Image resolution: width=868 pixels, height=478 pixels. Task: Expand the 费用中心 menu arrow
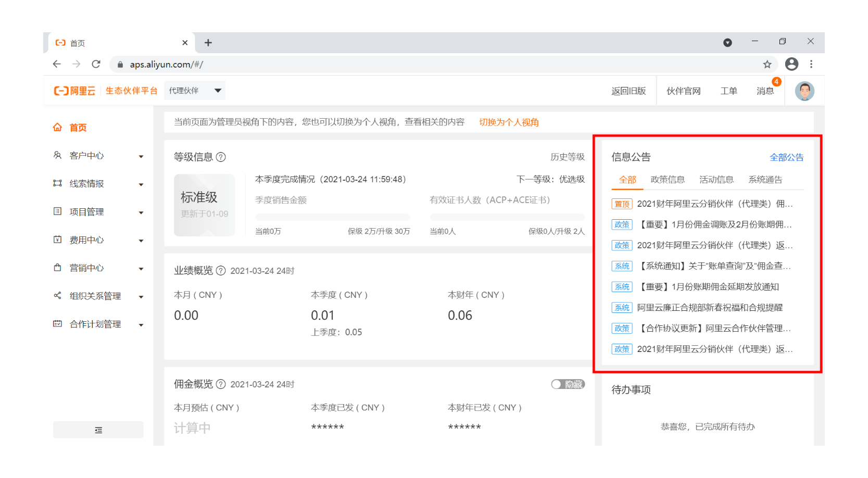[141, 241]
